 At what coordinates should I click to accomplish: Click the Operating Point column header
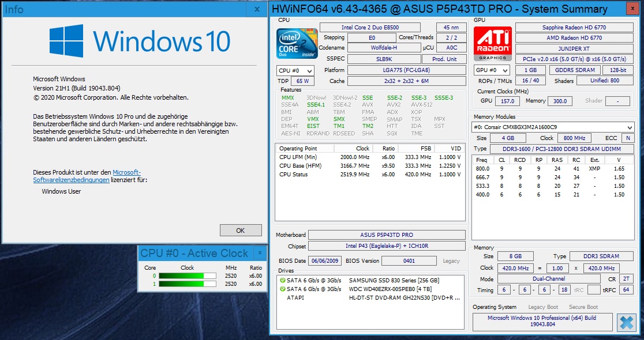pos(305,149)
